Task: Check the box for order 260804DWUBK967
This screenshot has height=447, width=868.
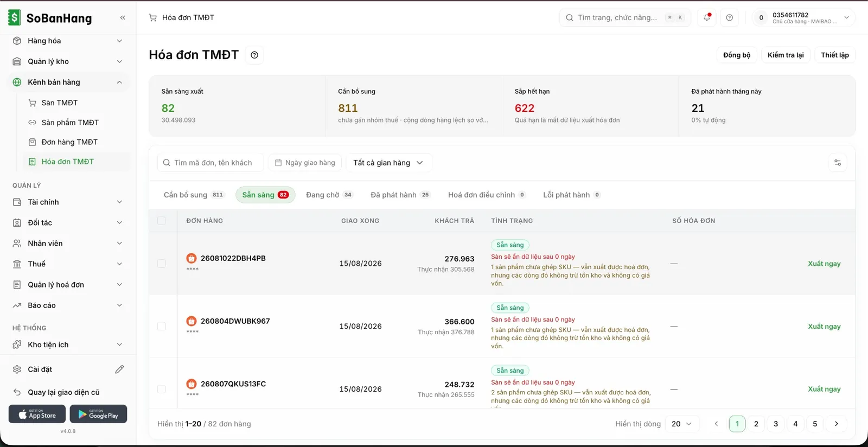Action: 162,327
